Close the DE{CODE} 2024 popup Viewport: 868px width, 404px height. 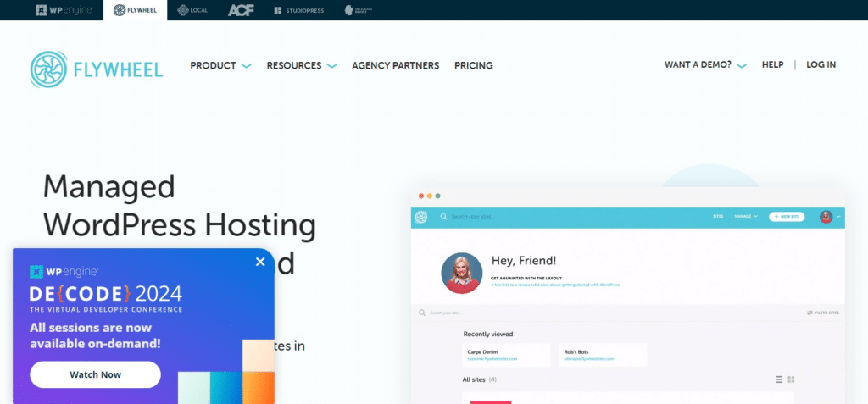(260, 262)
